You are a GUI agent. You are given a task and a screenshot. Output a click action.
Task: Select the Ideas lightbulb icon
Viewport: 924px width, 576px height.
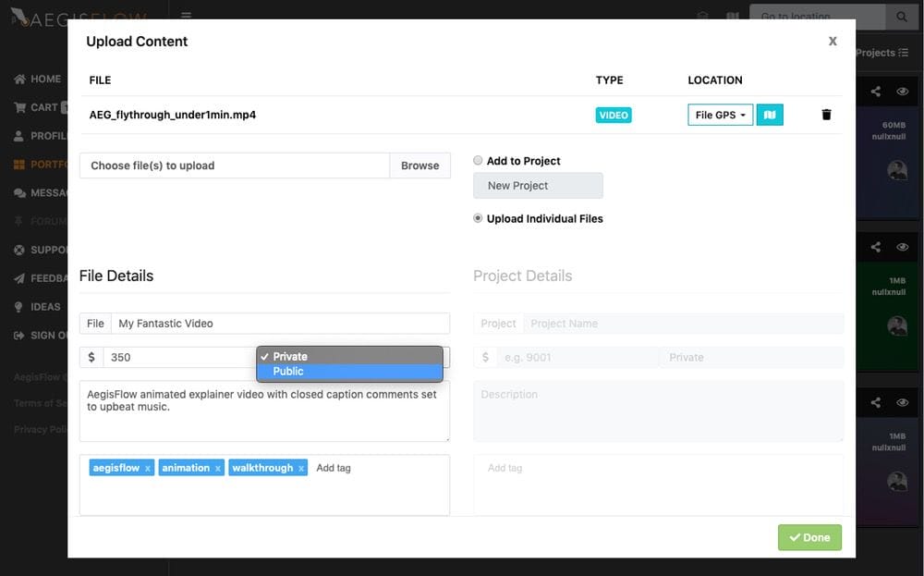[18, 306]
